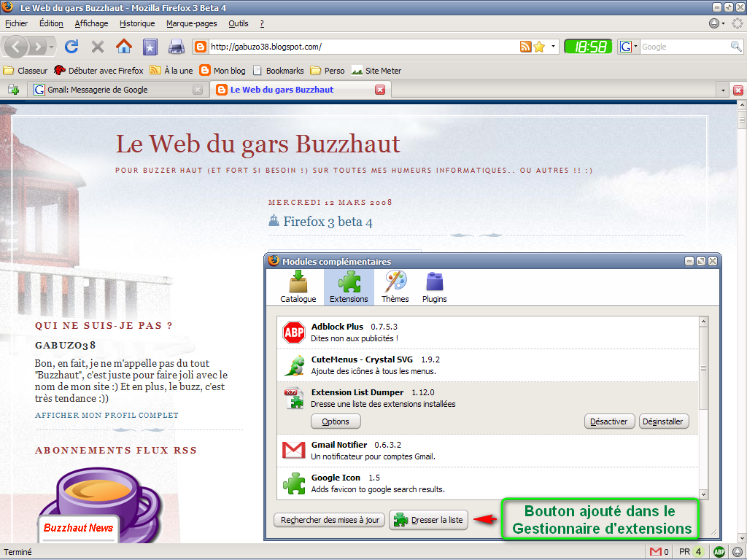Click Rechercher des mises à jour
The image size is (747, 560).
[x=330, y=520]
